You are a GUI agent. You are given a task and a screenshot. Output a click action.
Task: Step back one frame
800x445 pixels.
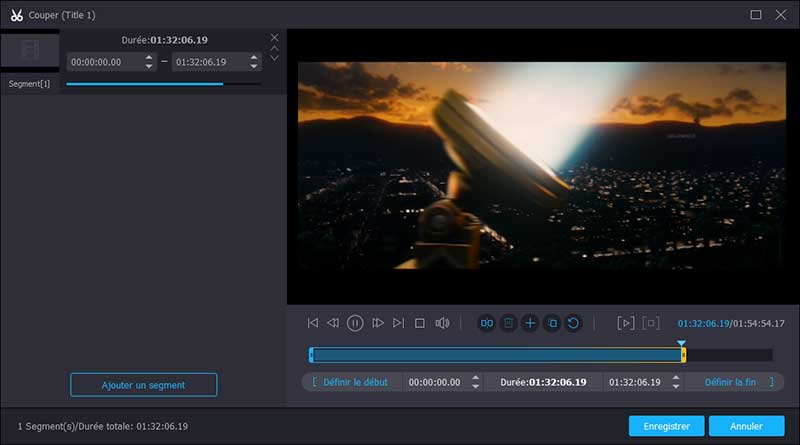tap(334, 323)
